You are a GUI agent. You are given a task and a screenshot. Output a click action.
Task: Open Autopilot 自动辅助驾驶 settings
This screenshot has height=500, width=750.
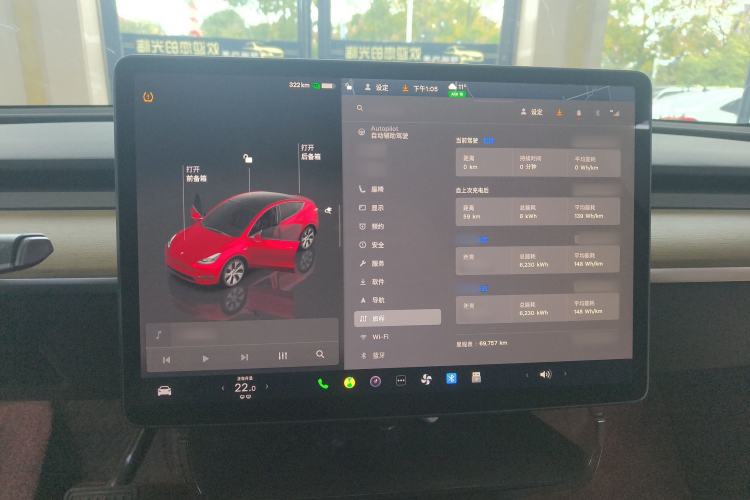[x=384, y=132]
